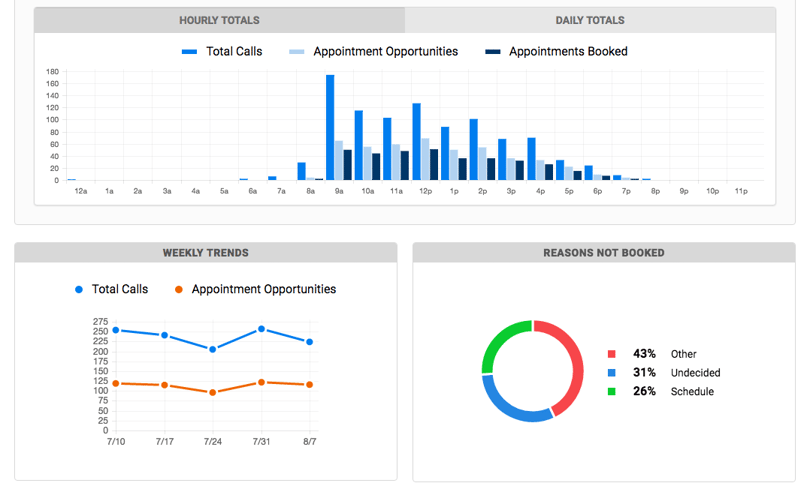Image resolution: width=810 pixels, height=492 pixels.
Task: Switch to the Hourly Totals tab
Action: coord(219,20)
